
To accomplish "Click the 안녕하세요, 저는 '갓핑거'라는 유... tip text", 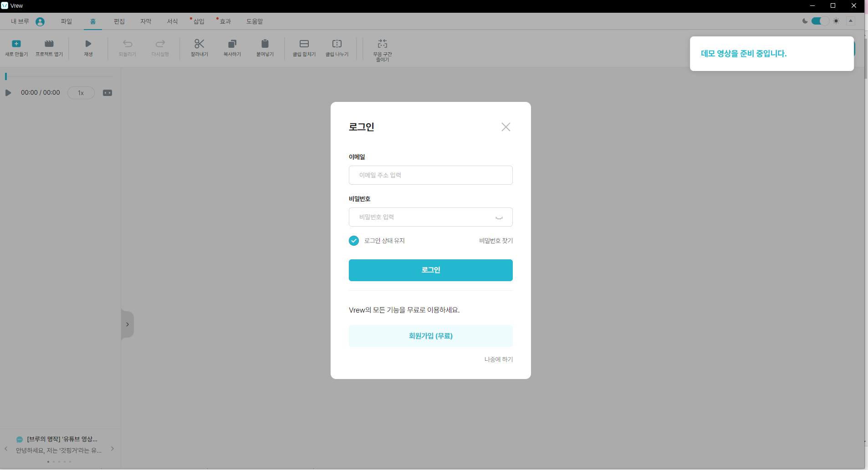I will pyautogui.click(x=59, y=450).
